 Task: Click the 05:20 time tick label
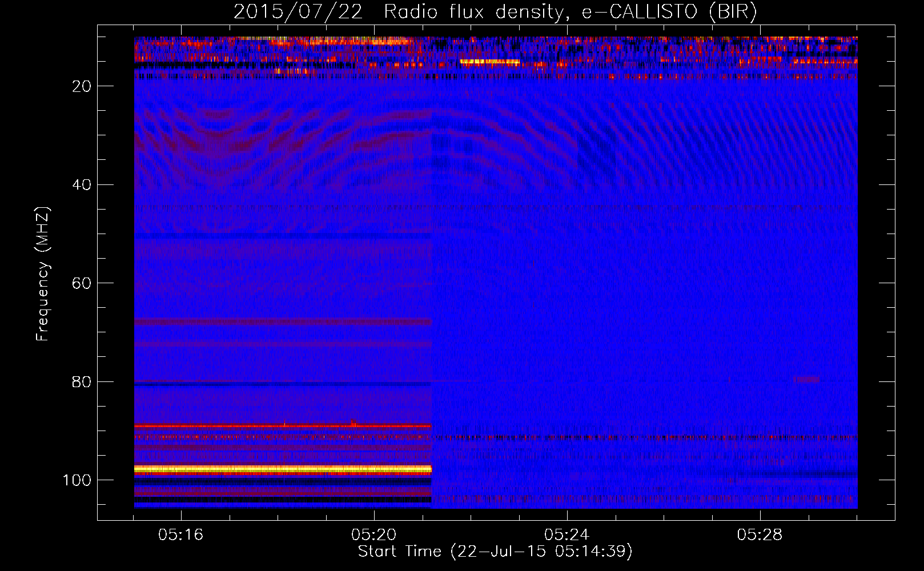tap(373, 535)
